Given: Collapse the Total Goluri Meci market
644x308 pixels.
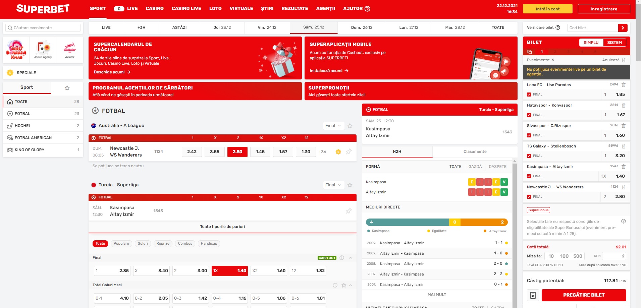Looking at the screenshot, I should 351,285.
